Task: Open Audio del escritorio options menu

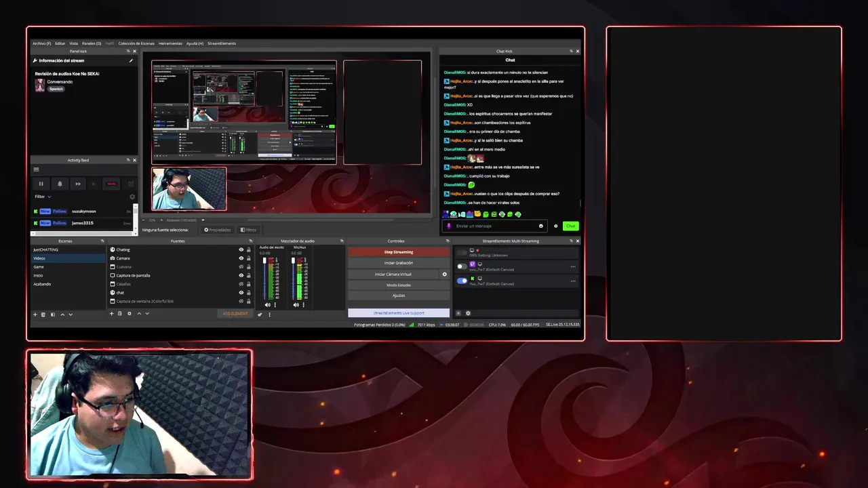Action: pos(275,305)
